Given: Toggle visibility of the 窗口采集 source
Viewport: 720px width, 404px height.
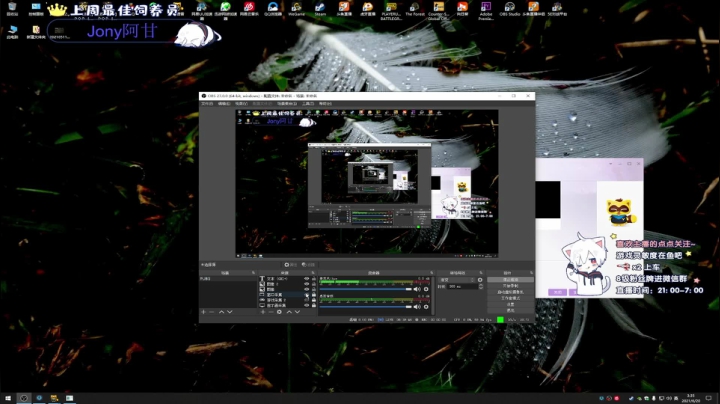Looking at the screenshot, I should 306,294.
